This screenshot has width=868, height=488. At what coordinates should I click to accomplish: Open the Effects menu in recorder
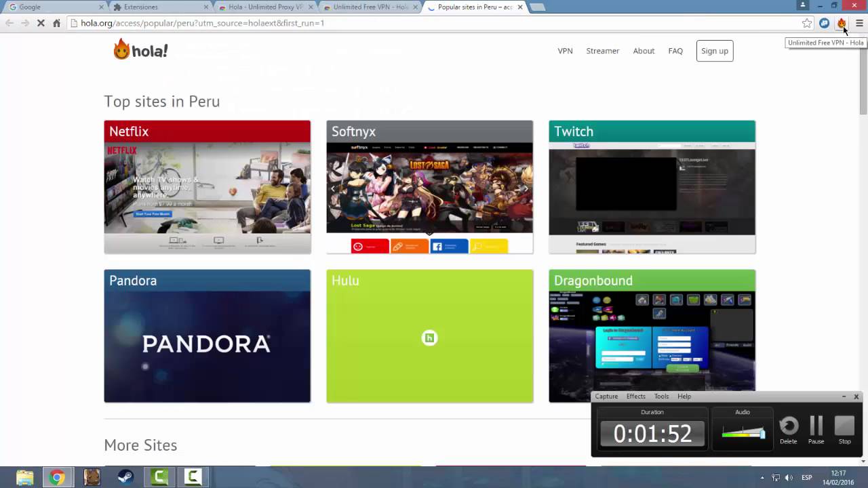pyautogui.click(x=636, y=396)
